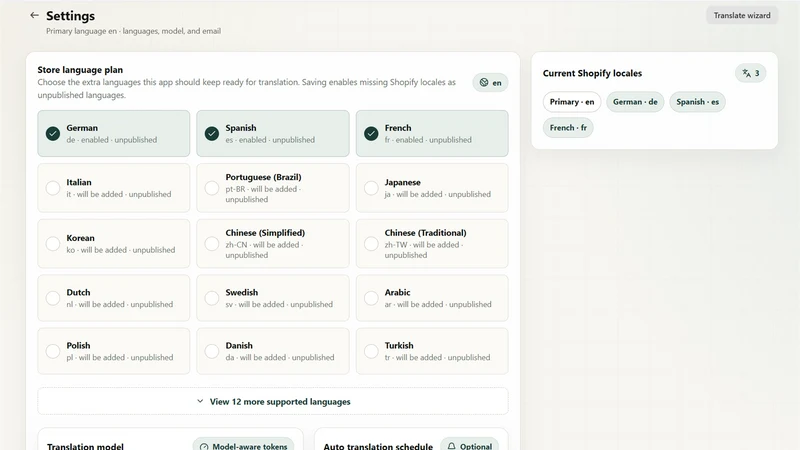The image size is (800, 450).
Task: Go back using the arrow beside Settings
Action: coord(34,15)
